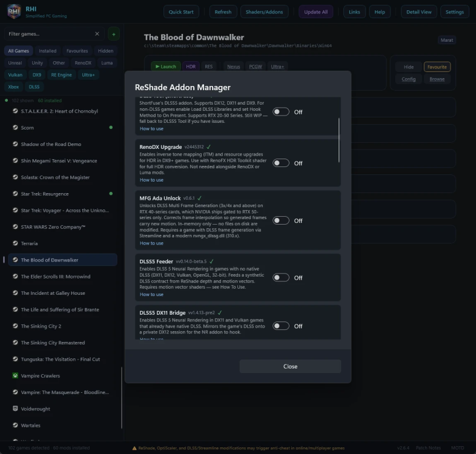
Task: Click the icon next to Terraria
Action: tap(15, 243)
